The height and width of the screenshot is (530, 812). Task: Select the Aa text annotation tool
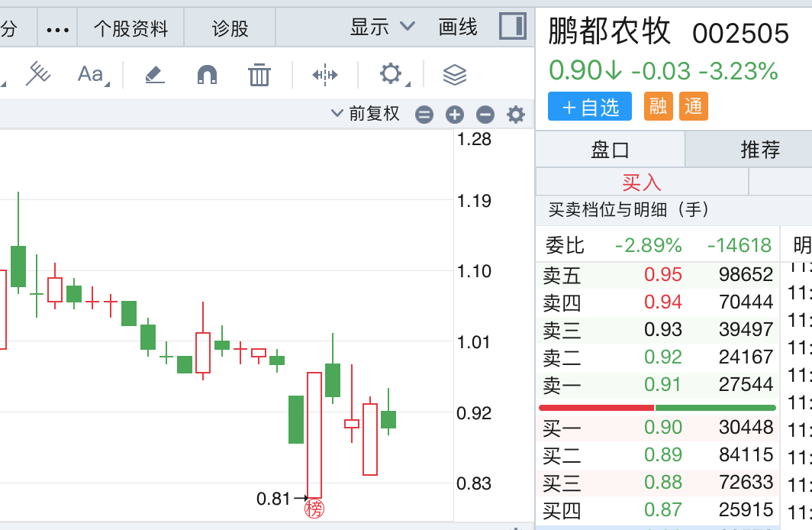[x=91, y=74]
